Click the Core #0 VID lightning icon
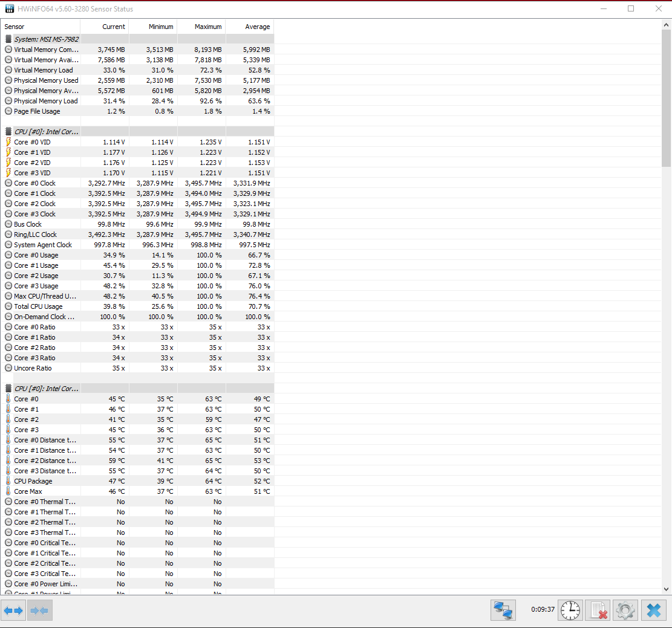 (x=8, y=142)
